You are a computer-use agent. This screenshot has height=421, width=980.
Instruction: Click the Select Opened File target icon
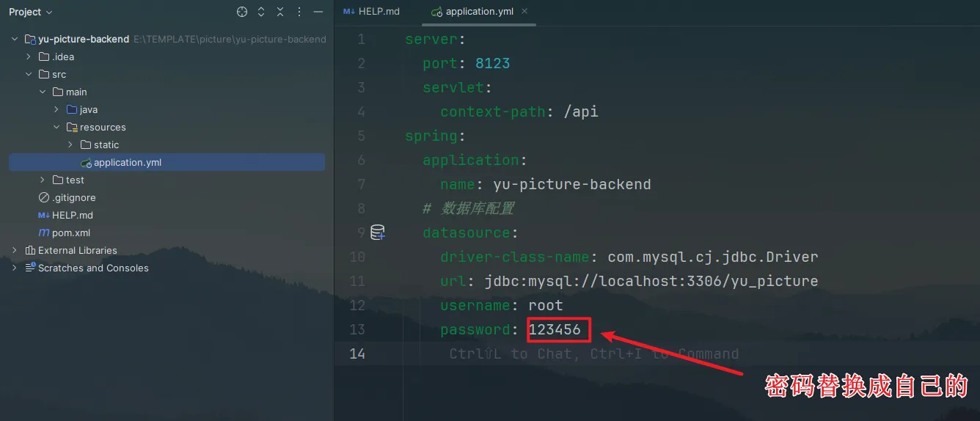pos(242,12)
